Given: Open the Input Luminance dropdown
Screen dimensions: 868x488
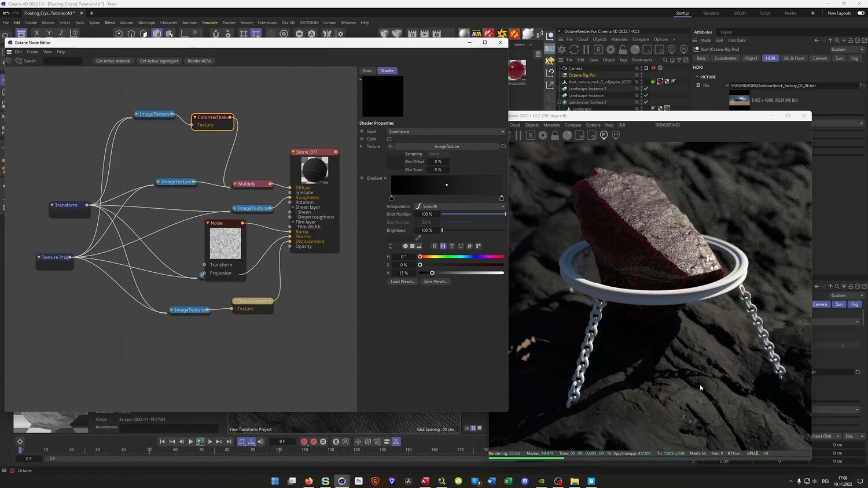Looking at the screenshot, I should pos(446,131).
